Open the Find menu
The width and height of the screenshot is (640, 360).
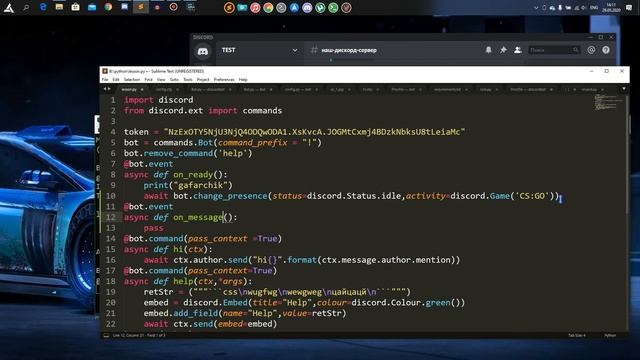click(148, 80)
